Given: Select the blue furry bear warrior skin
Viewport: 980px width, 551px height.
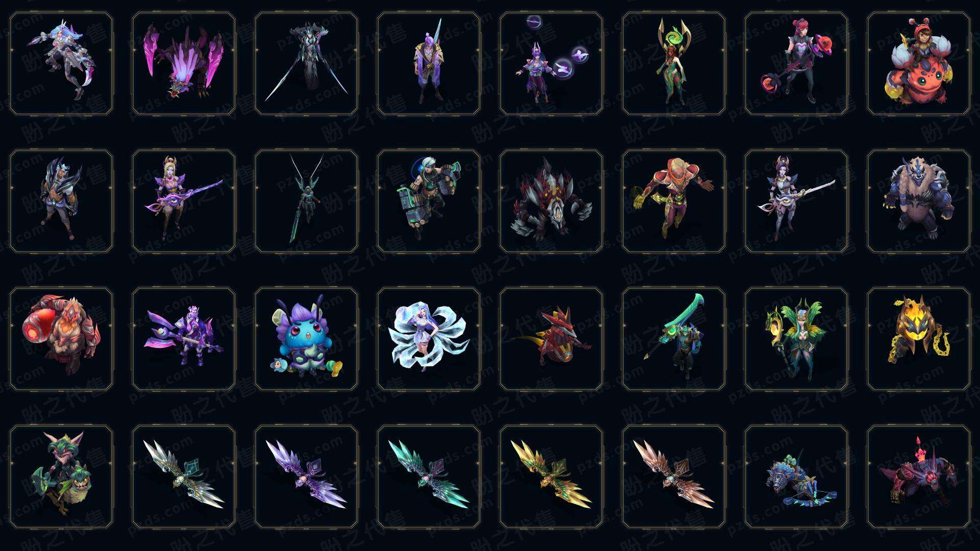Looking at the screenshot, I should [918, 201].
